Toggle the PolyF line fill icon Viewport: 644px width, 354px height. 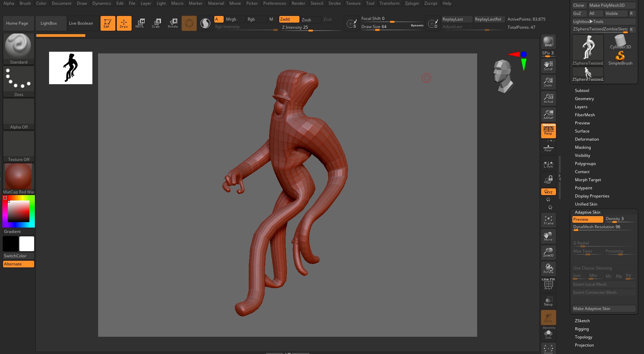(x=548, y=285)
